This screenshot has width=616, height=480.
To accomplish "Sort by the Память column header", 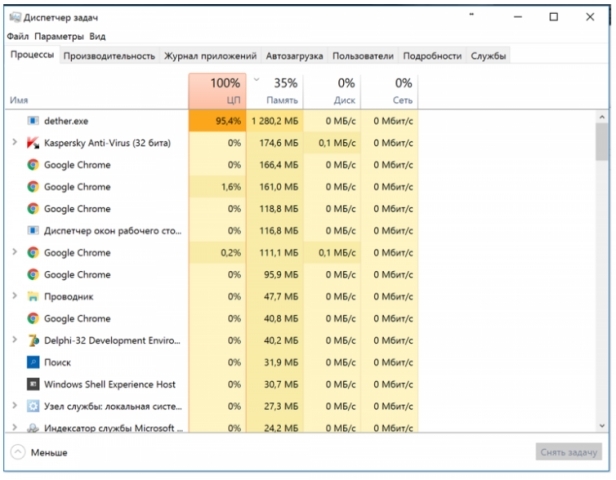I will tap(275, 91).
